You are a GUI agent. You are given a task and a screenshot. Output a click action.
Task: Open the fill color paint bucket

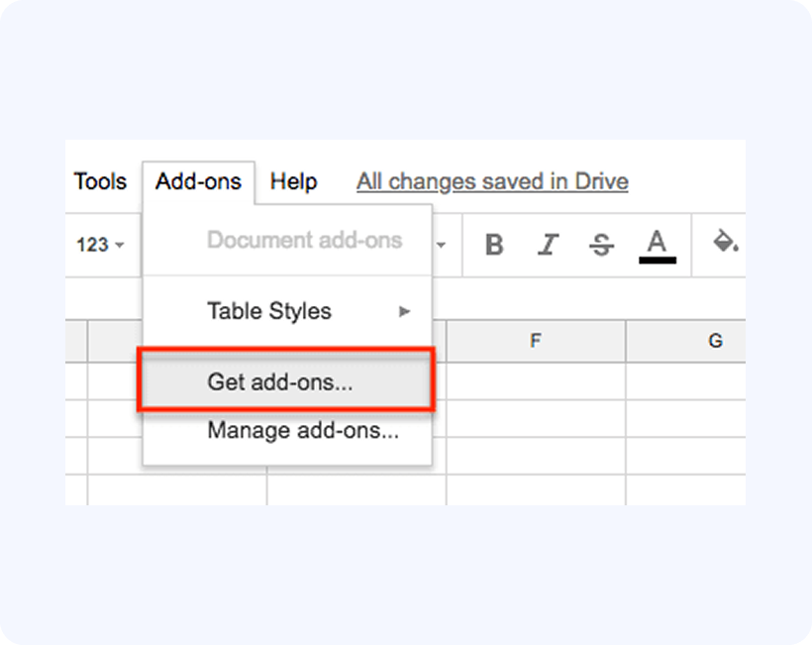pos(726,243)
